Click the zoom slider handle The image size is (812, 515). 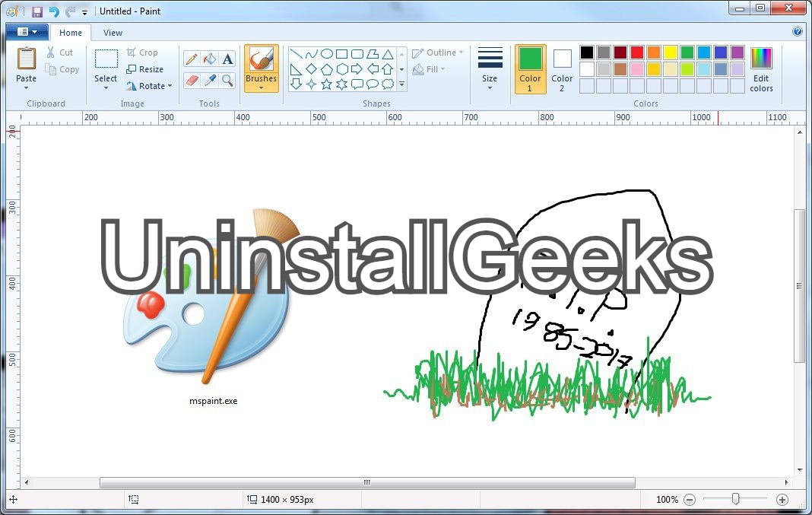pos(735,499)
